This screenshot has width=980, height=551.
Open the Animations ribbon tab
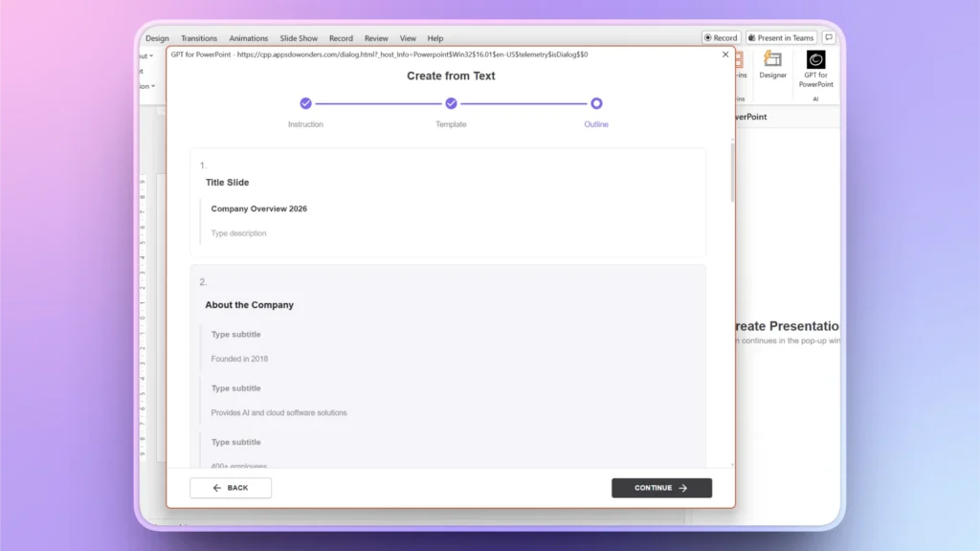[248, 38]
